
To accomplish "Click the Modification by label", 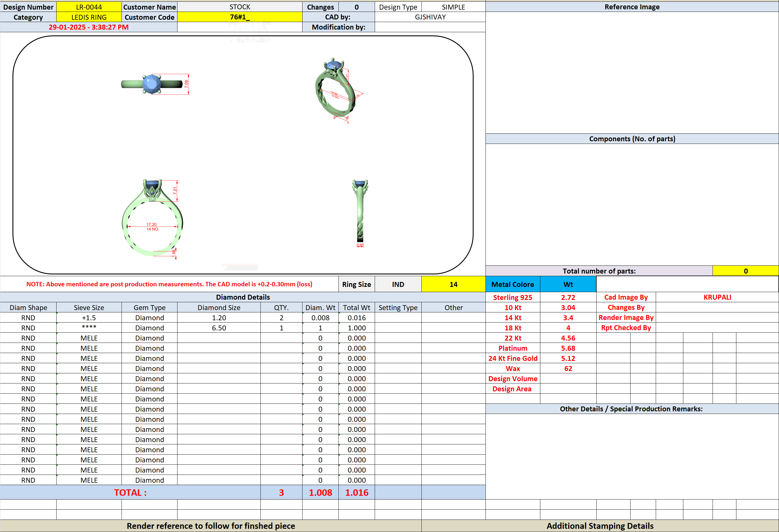I will 338,27.
